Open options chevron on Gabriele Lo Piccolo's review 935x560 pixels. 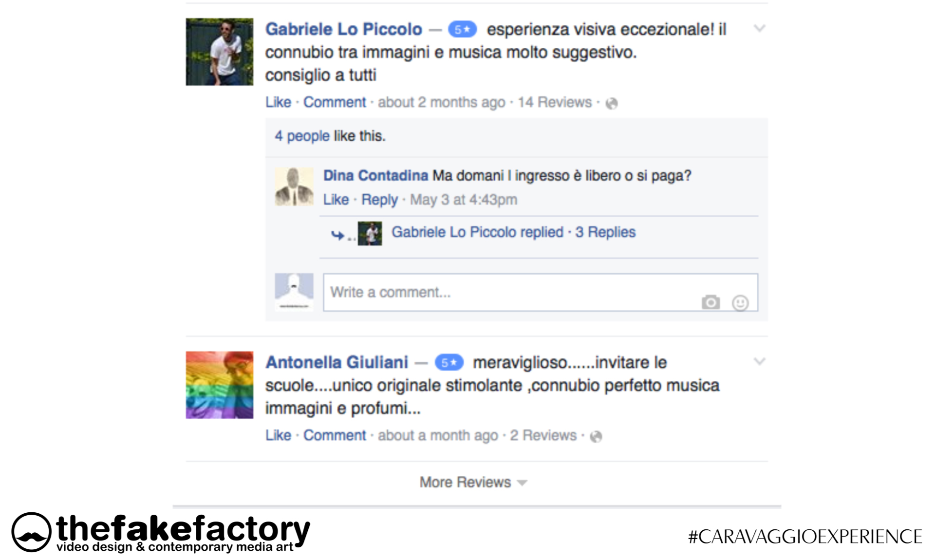pyautogui.click(x=759, y=28)
